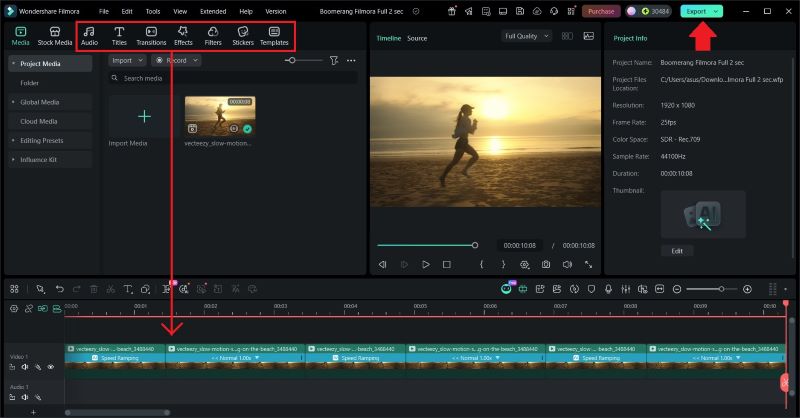Click the Export button
Viewport: 800px width, 418px height.
696,11
